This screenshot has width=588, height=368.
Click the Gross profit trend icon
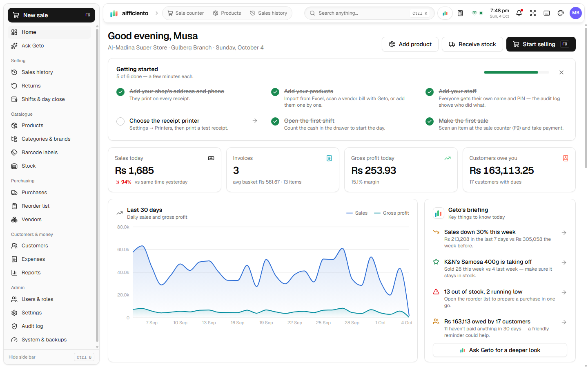tap(448, 158)
